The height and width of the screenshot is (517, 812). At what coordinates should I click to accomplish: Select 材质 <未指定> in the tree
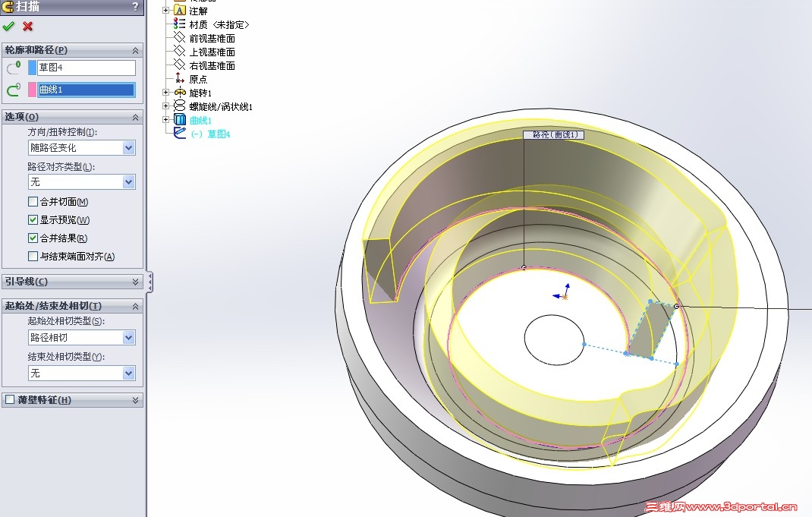pos(219,24)
